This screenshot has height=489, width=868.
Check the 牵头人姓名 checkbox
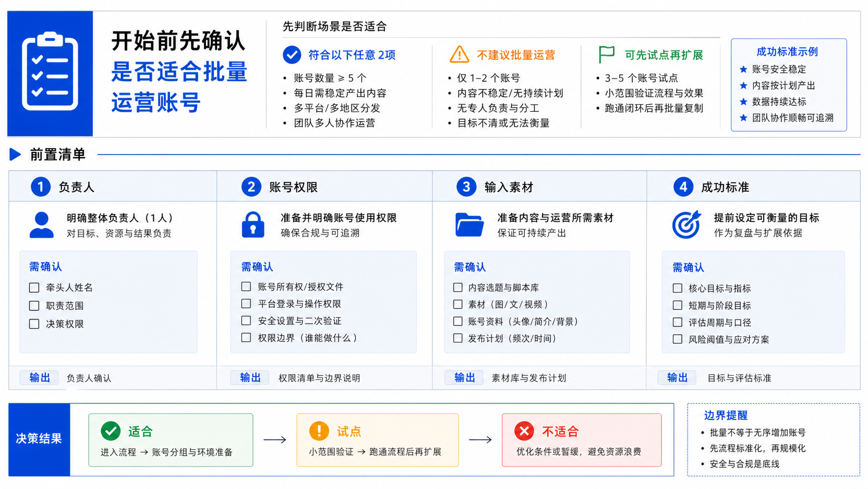[x=34, y=287]
